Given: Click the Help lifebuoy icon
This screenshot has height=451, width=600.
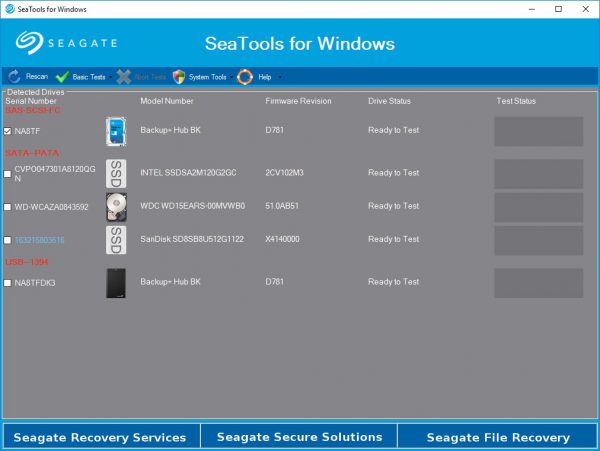Looking at the screenshot, I should pos(245,77).
